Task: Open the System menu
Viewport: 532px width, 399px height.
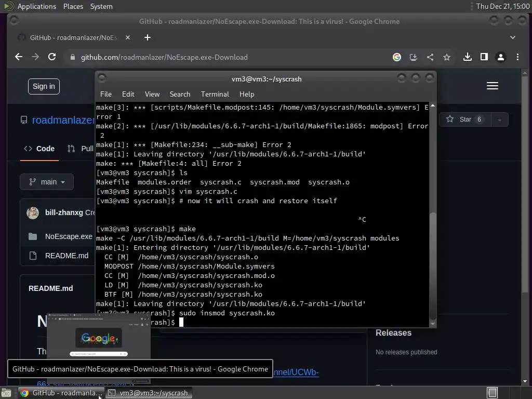Action: coord(101,6)
